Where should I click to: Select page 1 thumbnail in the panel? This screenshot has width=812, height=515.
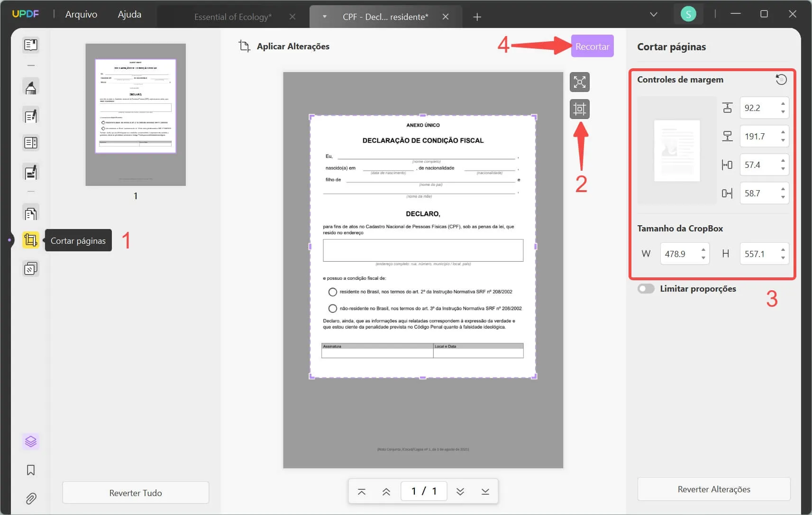pyautogui.click(x=136, y=114)
